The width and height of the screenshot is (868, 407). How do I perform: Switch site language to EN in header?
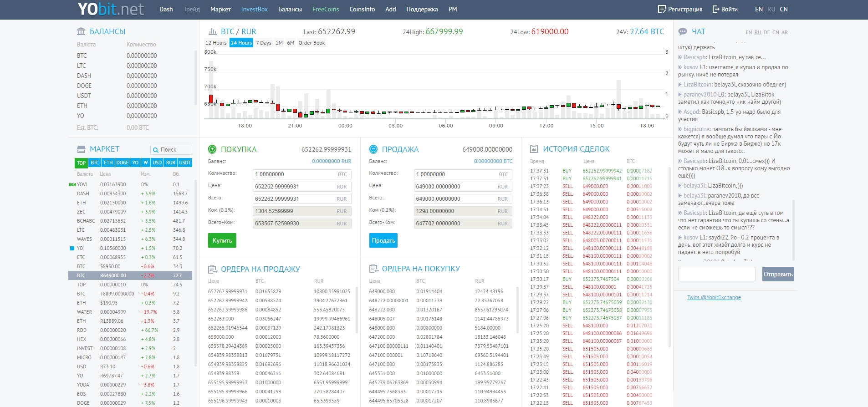[759, 9]
